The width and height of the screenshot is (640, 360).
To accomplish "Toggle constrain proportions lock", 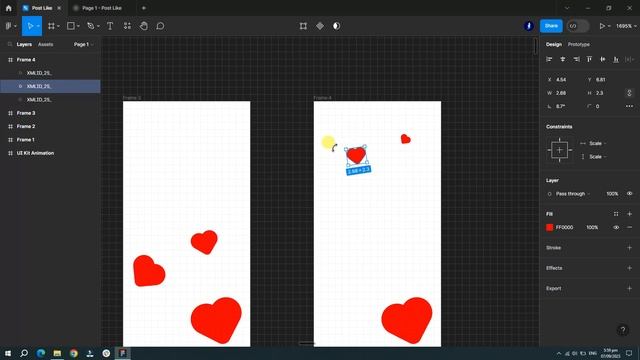I will pyautogui.click(x=629, y=93).
